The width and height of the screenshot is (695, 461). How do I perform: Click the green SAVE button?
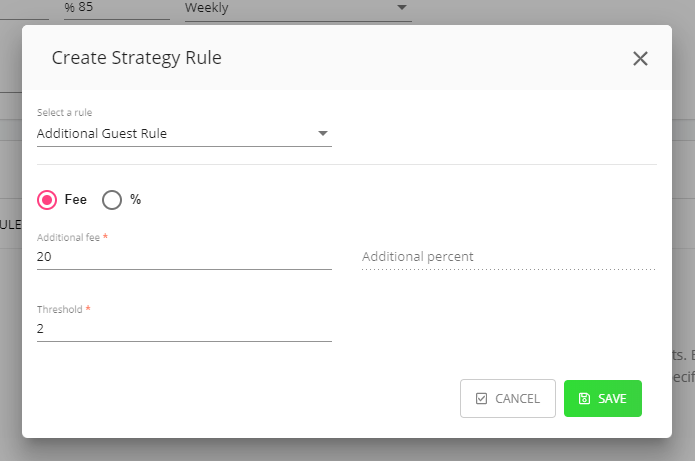point(602,398)
